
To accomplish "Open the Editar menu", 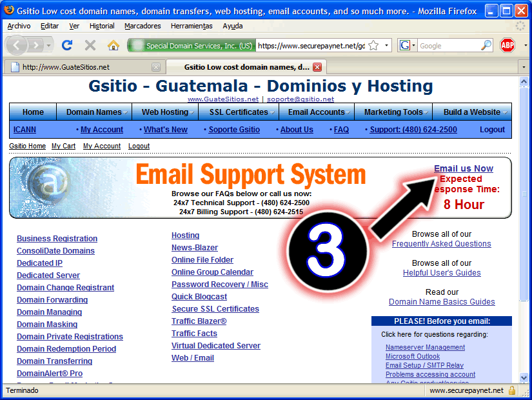I will (50, 26).
